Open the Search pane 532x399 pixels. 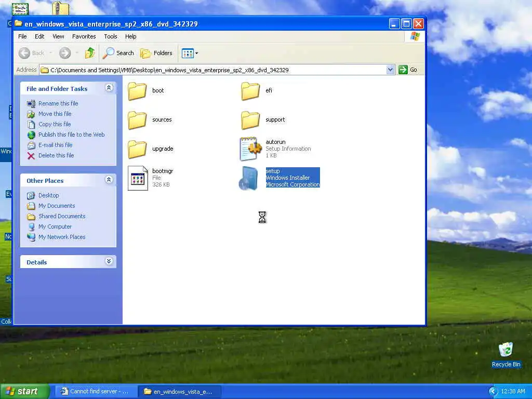click(118, 53)
